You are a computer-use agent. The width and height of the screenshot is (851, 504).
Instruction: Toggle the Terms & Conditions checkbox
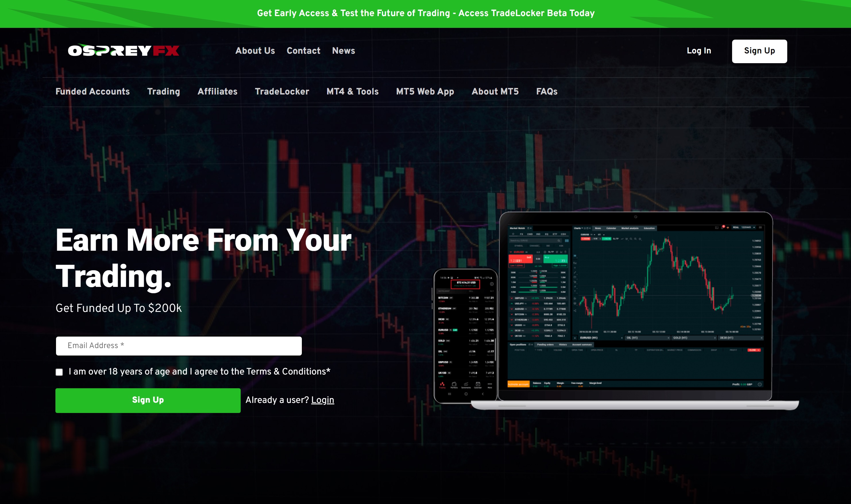(59, 372)
